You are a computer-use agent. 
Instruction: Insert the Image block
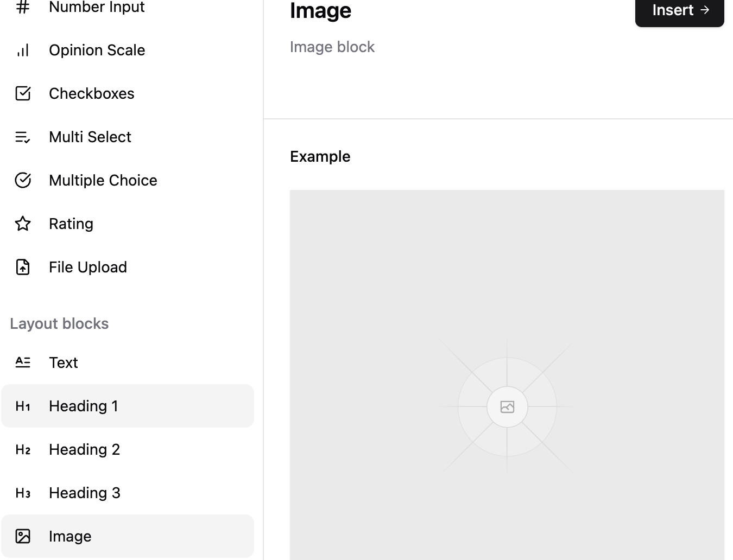[x=680, y=10]
